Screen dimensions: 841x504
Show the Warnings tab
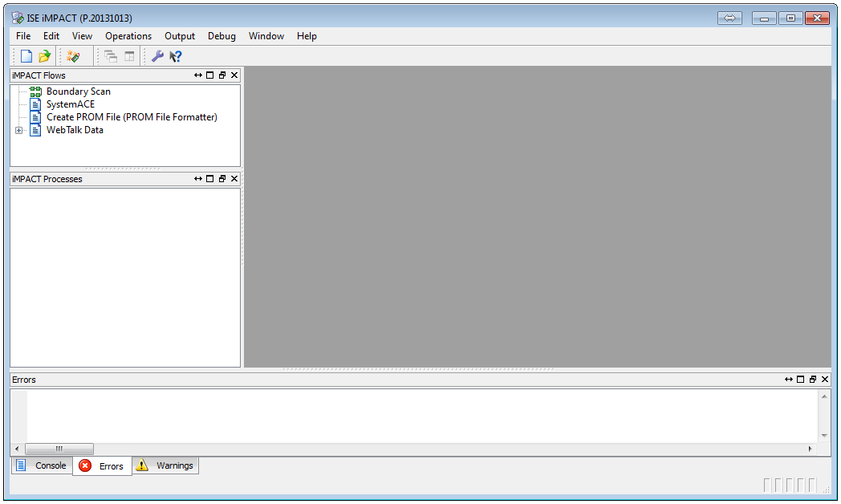165,465
